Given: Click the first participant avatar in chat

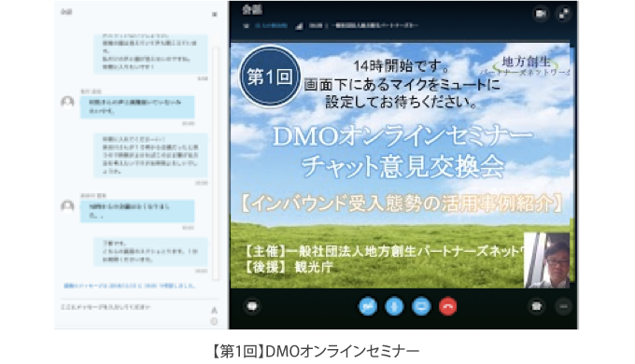Looking at the screenshot, I should point(67,102).
